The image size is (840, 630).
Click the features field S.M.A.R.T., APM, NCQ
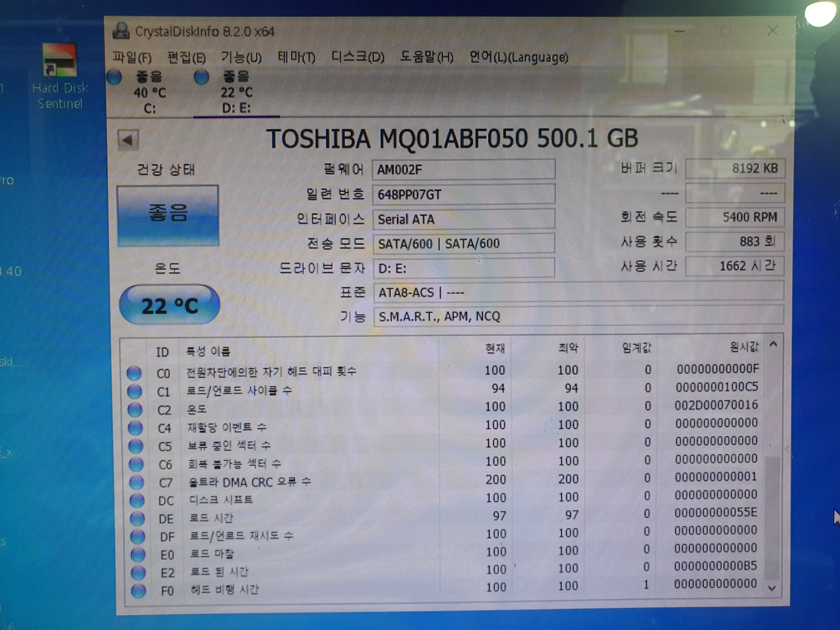(578, 316)
